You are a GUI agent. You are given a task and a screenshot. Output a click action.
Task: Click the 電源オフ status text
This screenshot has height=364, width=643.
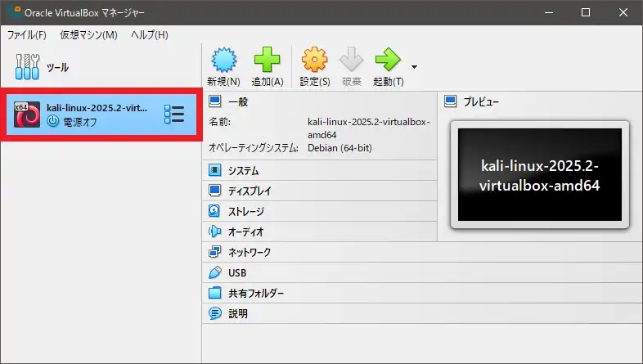80,122
